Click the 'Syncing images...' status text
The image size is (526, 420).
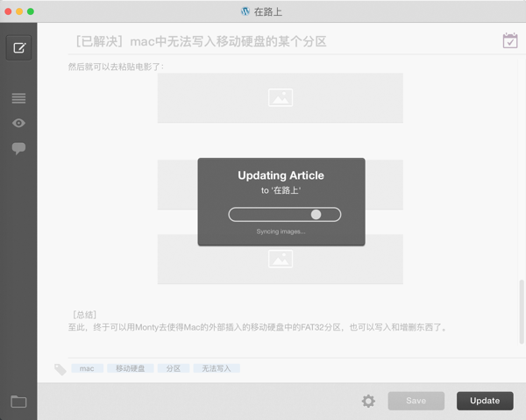point(281,231)
